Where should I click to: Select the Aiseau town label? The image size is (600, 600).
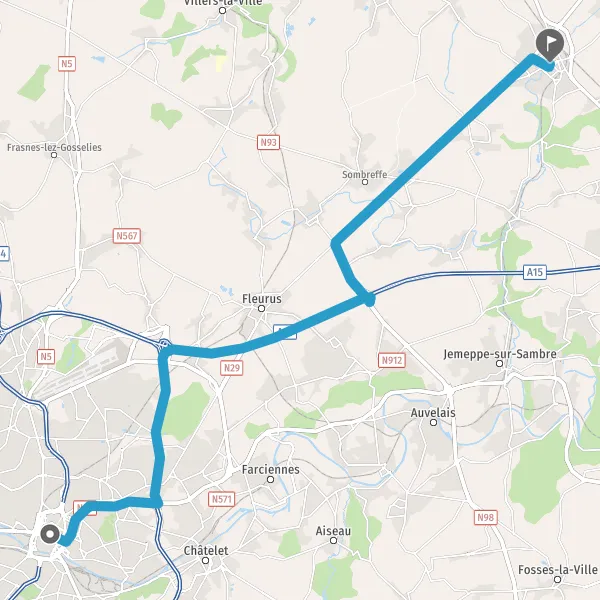(333, 531)
